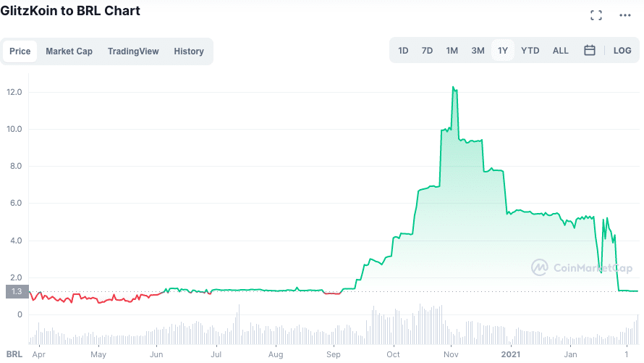Click the Nov x-axis label

pyautogui.click(x=451, y=354)
